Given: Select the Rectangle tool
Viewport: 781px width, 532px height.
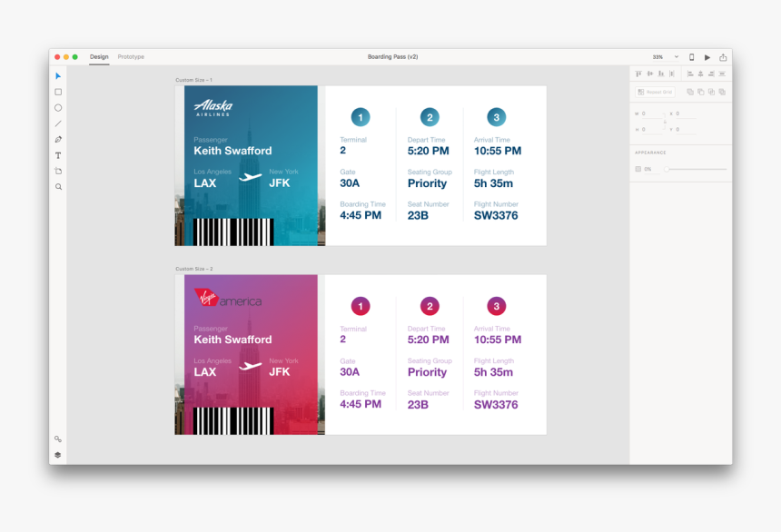Looking at the screenshot, I should click(x=58, y=92).
